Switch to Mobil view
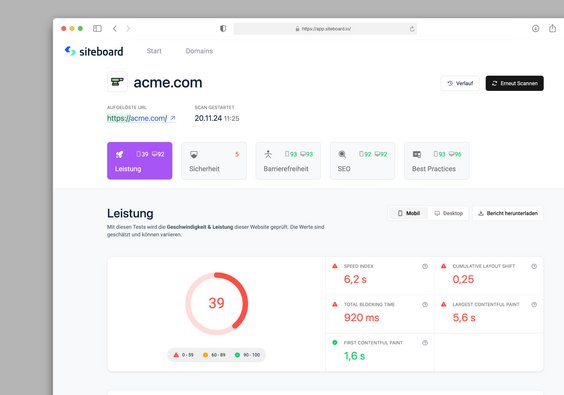This screenshot has height=395, width=564. (x=409, y=213)
